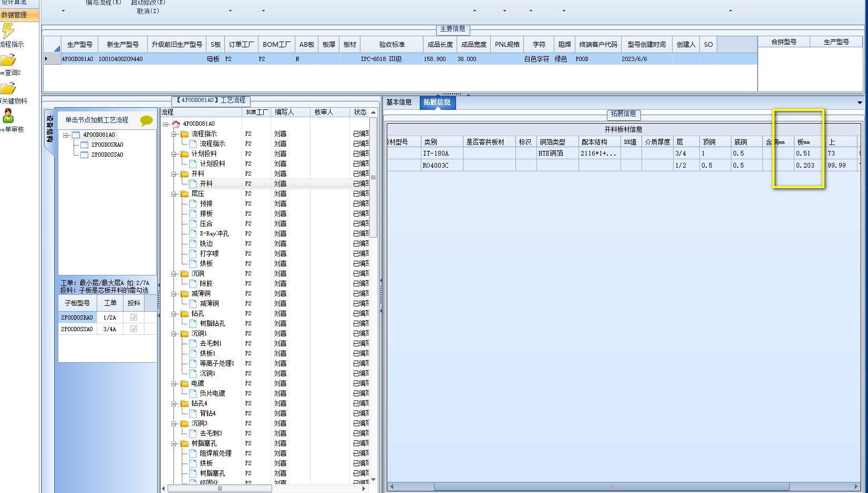
Task: Collapse the 4P00D081A0 root in the process tree
Action: click(166, 124)
